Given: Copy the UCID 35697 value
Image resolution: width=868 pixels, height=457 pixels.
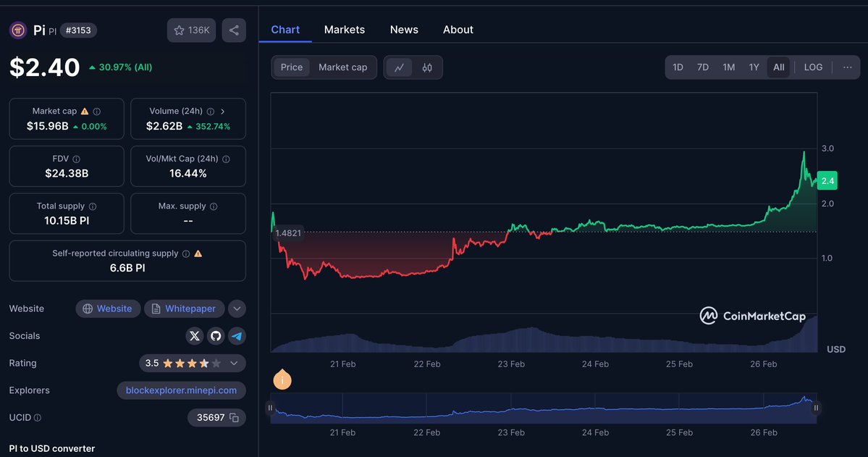Looking at the screenshot, I should pos(234,418).
